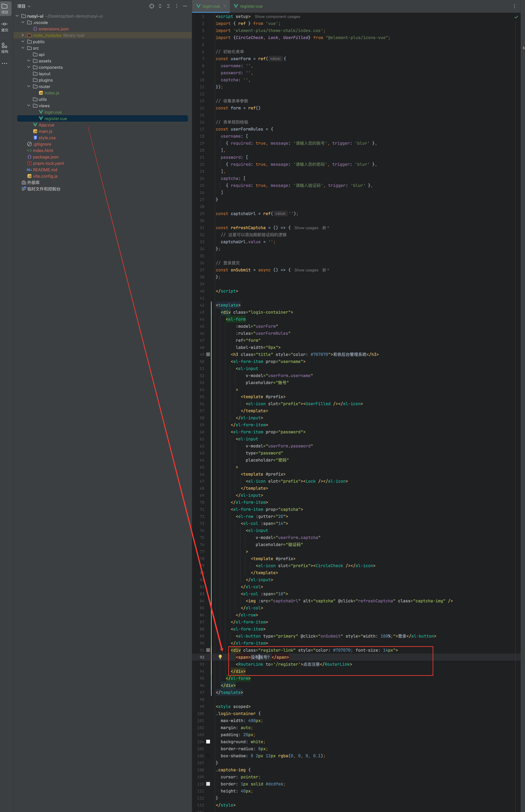
Task: Select index.html in the project tree
Action: click(40, 151)
